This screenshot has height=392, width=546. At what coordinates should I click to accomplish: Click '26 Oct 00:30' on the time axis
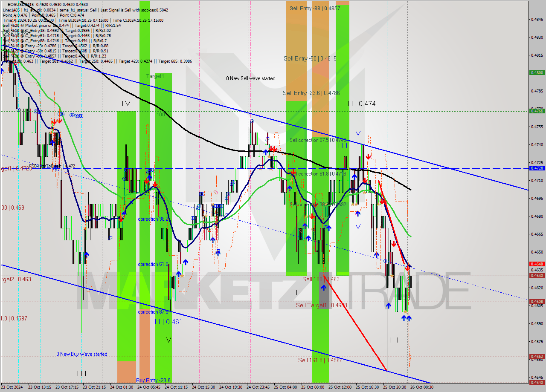[422, 387]
